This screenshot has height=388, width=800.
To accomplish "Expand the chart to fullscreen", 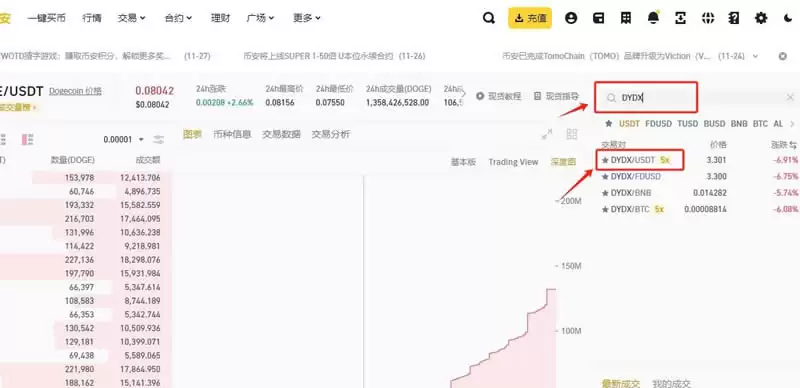I will point(547,134).
